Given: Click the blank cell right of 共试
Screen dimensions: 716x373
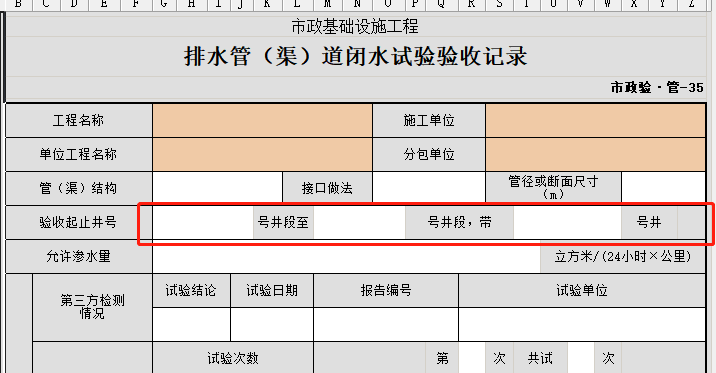Looking at the screenshot, I should tap(581, 358).
